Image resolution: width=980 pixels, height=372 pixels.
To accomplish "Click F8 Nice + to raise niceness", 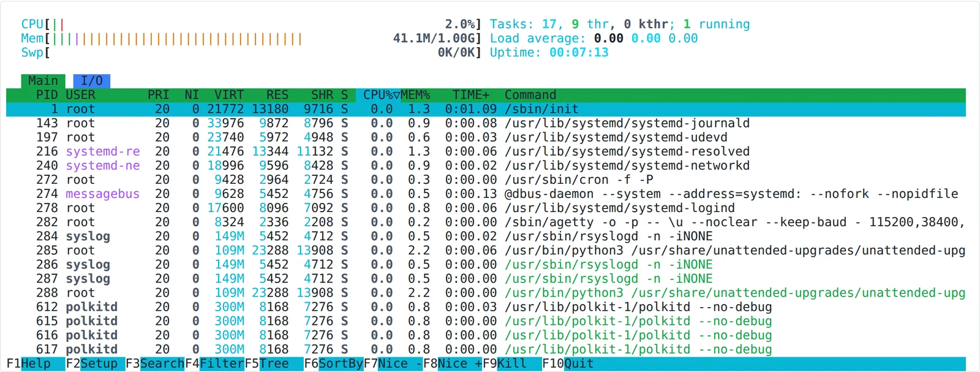I will coord(453,363).
